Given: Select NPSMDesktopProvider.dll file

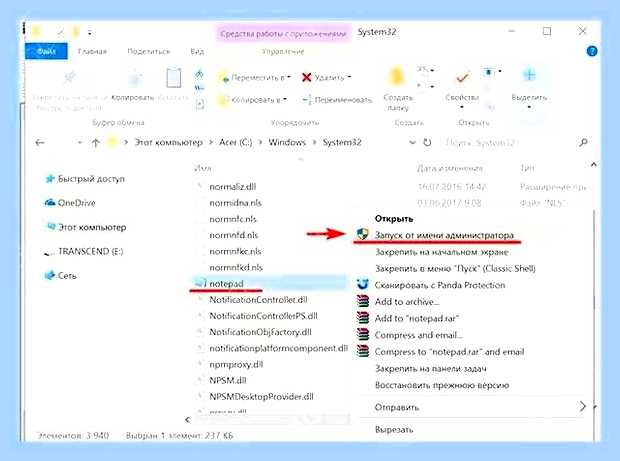Looking at the screenshot, I should point(261,397).
